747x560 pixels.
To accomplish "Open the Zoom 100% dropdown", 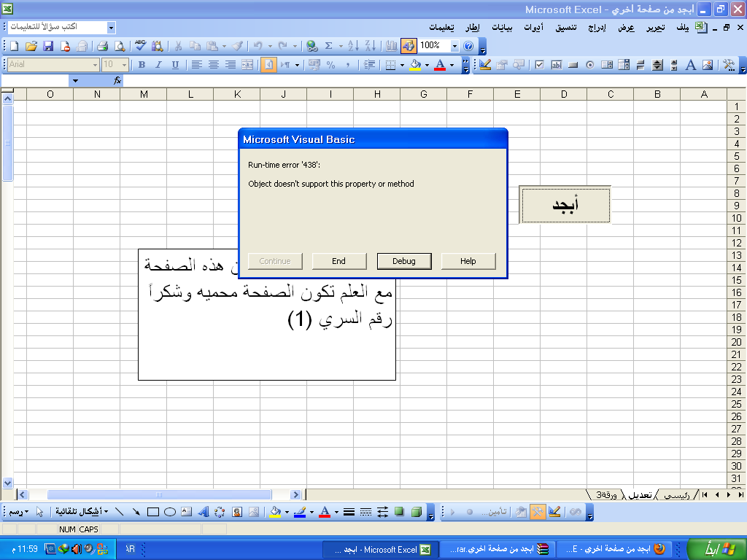I will click(x=454, y=46).
